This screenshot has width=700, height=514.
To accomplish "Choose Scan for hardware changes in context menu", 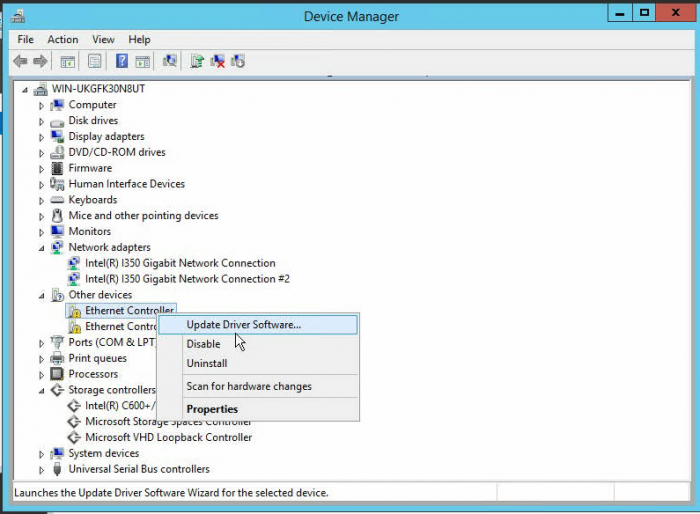I will pos(258,386).
